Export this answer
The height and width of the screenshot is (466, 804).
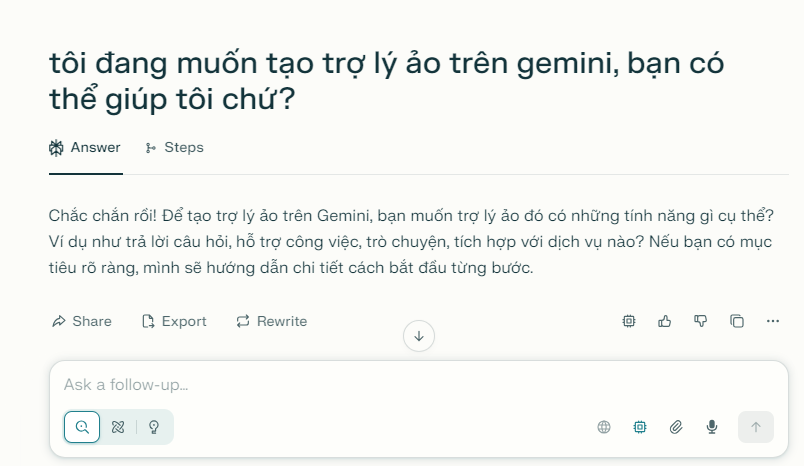tap(174, 321)
